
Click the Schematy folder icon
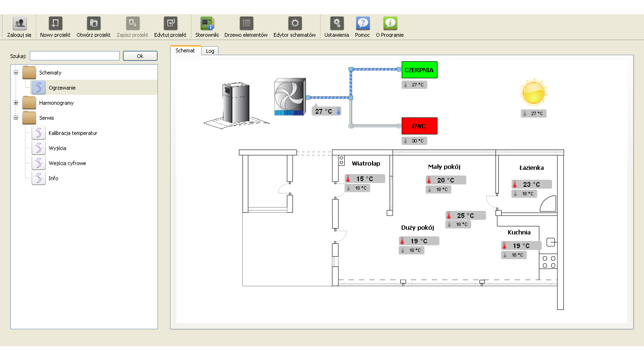(x=29, y=73)
